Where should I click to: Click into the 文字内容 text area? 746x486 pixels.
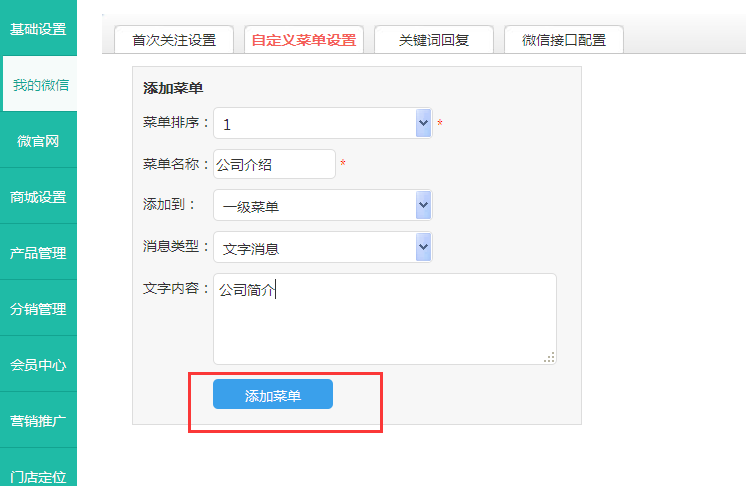tap(384, 318)
